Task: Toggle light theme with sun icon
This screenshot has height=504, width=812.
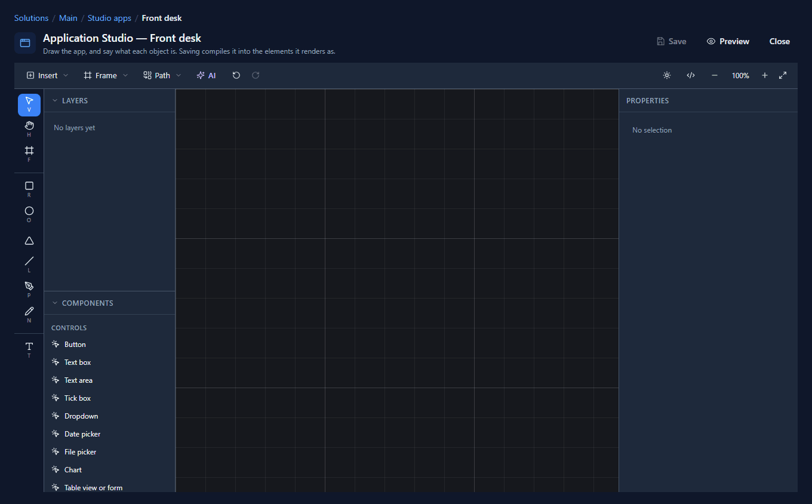Action: pos(667,75)
